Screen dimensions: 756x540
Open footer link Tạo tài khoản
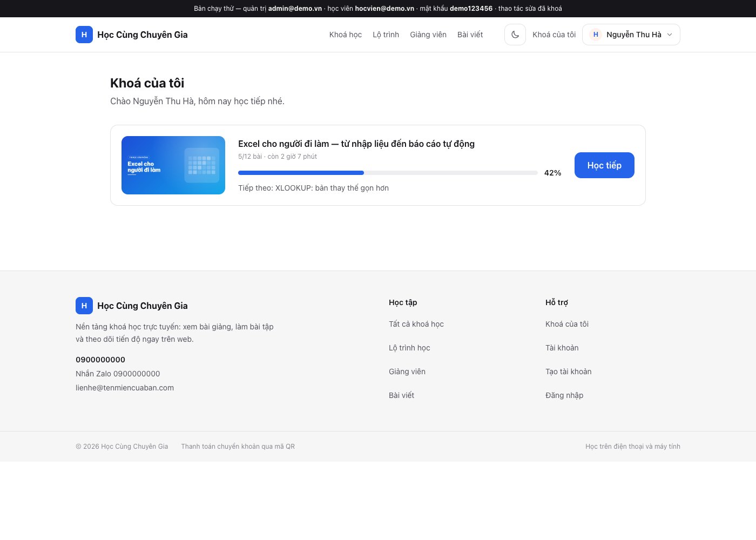569,372
